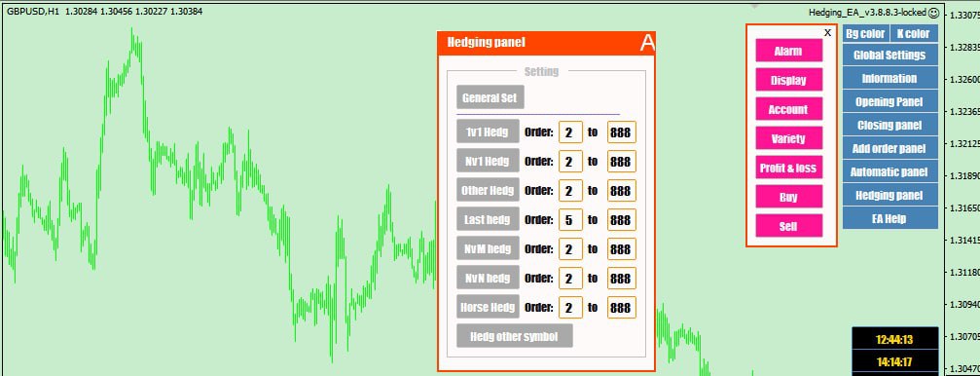Choose the NvN hedg button
This screenshot has width=980, height=376.
[x=488, y=278]
